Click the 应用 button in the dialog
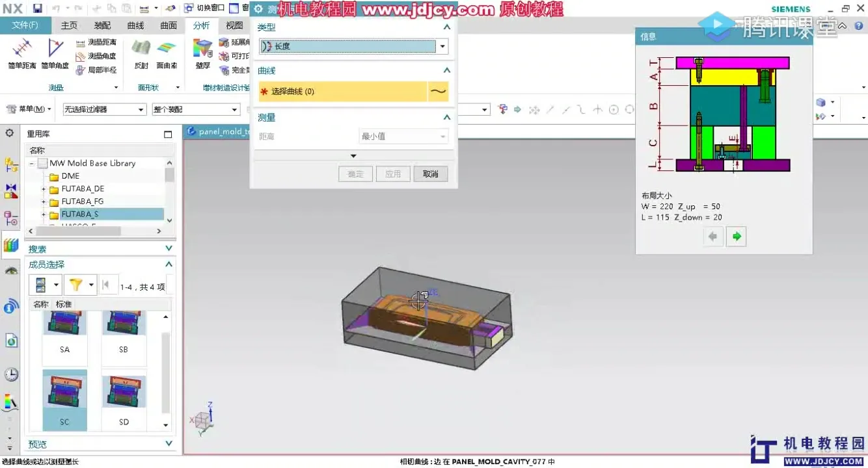This screenshot has height=468, width=868. tap(393, 174)
